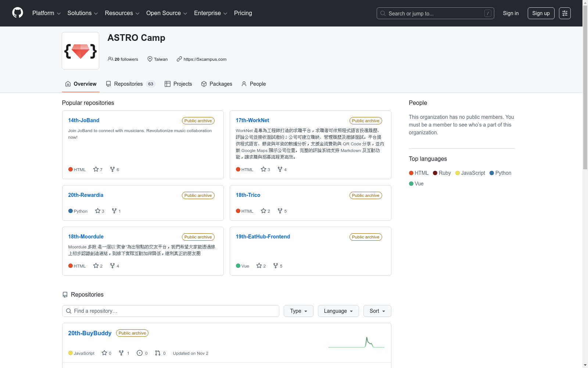
Task: Click the GitHub logo icon
Action: pyautogui.click(x=18, y=13)
